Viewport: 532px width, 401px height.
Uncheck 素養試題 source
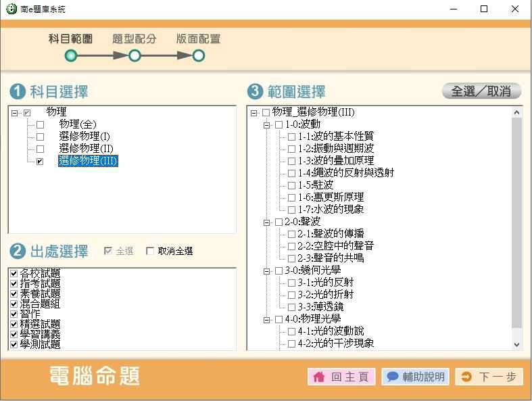(14, 293)
